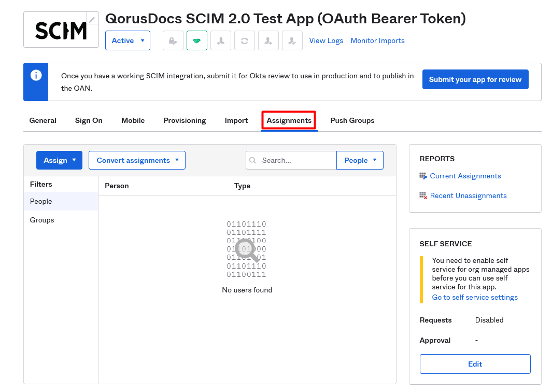Select the Assignments tab
The width and height of the screenshot is (552, 392).
coord(289,120)
